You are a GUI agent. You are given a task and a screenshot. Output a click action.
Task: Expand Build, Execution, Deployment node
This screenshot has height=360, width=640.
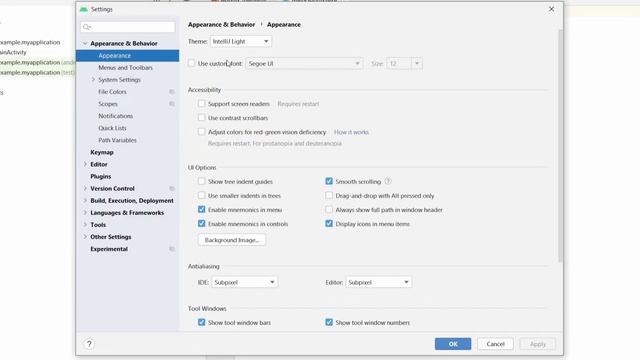[85, 200]
